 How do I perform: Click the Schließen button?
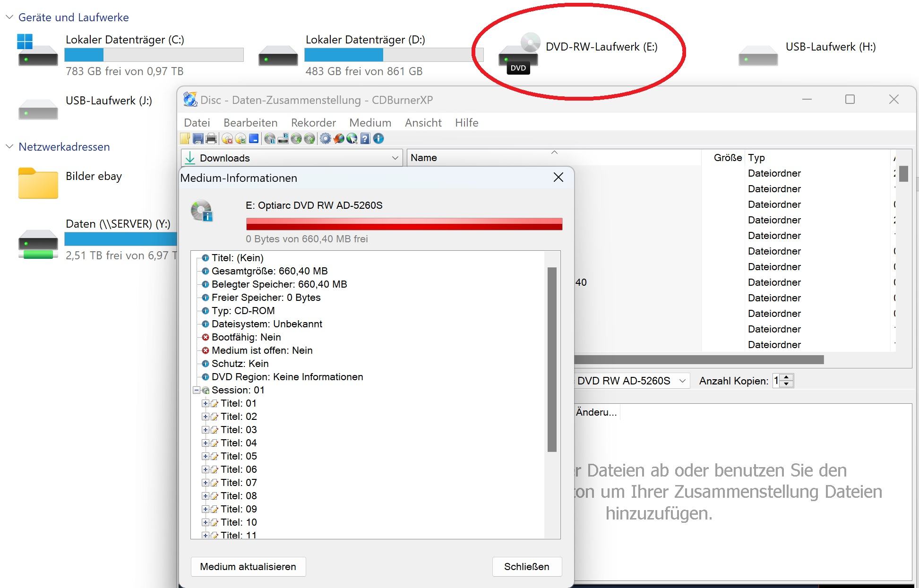point(526,567)
